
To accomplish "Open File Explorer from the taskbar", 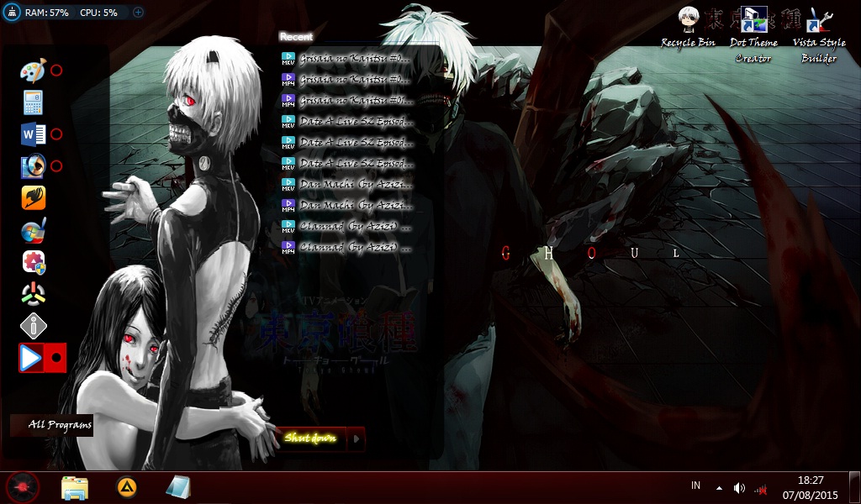I will click(x=75, y=487).
